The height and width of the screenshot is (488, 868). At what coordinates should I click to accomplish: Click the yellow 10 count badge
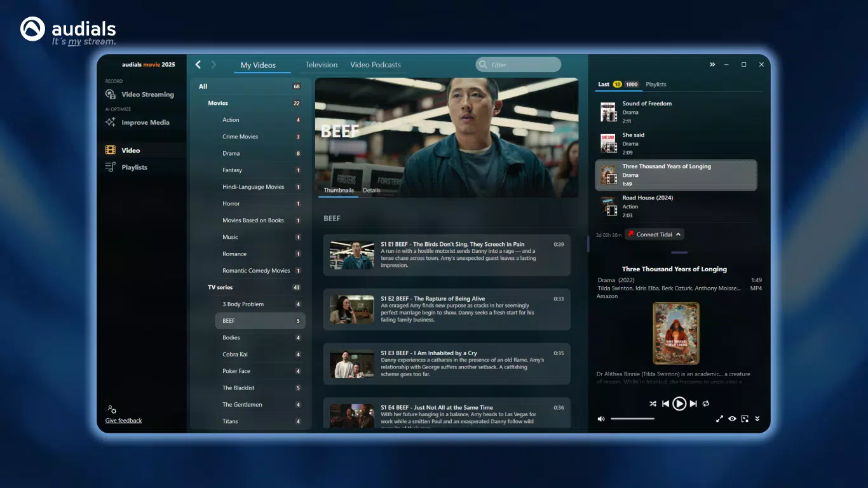pos(617,84)
